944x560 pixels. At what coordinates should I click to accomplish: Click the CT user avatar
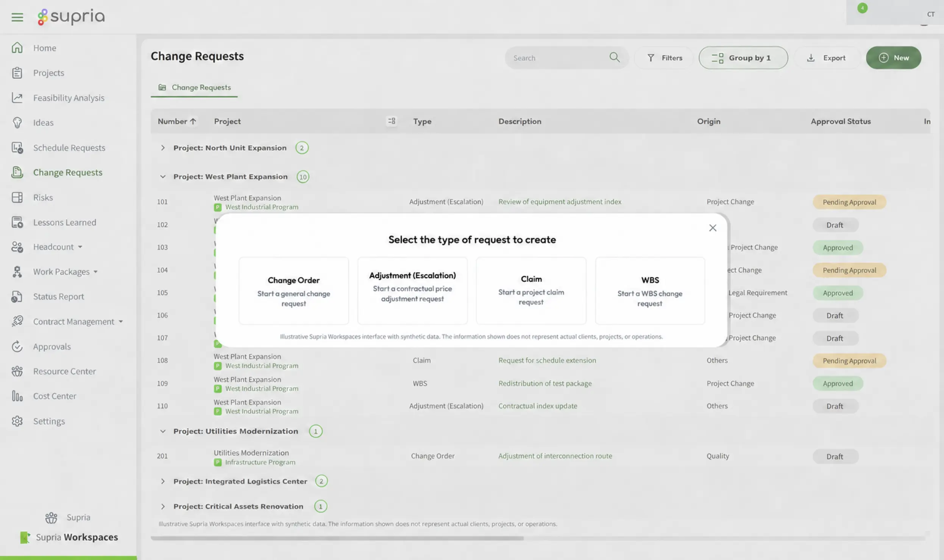click(x=930, y=14)
